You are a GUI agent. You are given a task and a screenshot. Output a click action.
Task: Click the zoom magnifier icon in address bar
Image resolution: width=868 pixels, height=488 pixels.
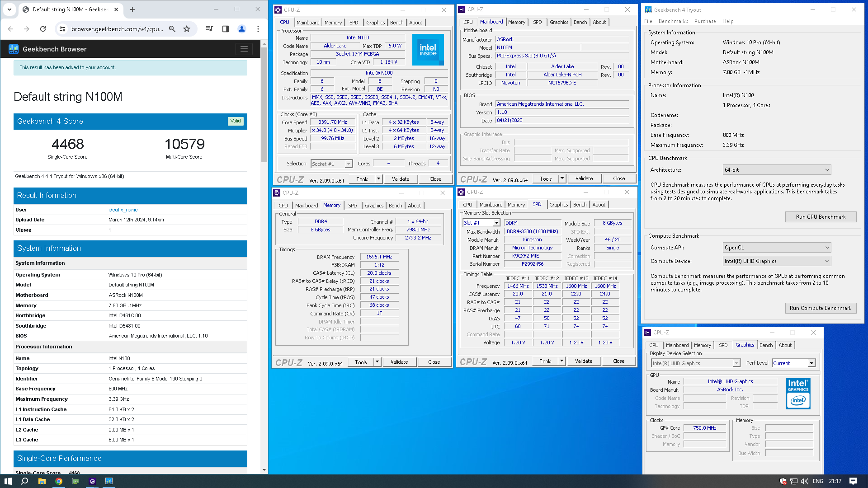[x=172, y=29]
